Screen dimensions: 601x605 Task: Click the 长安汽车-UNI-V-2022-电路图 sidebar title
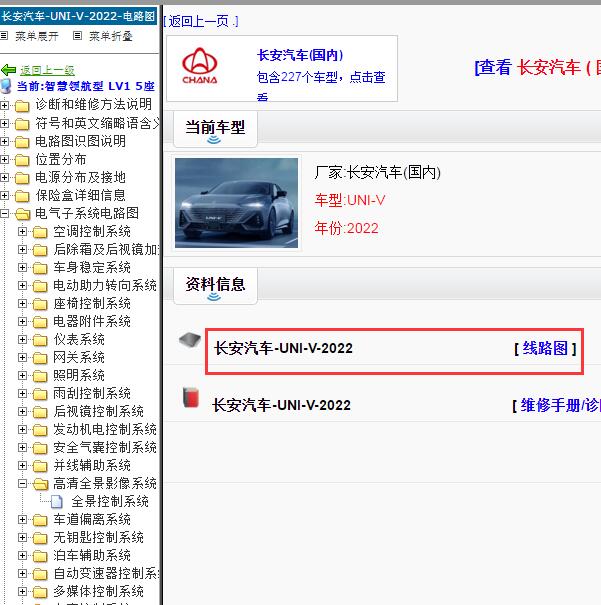coord(78,16)
